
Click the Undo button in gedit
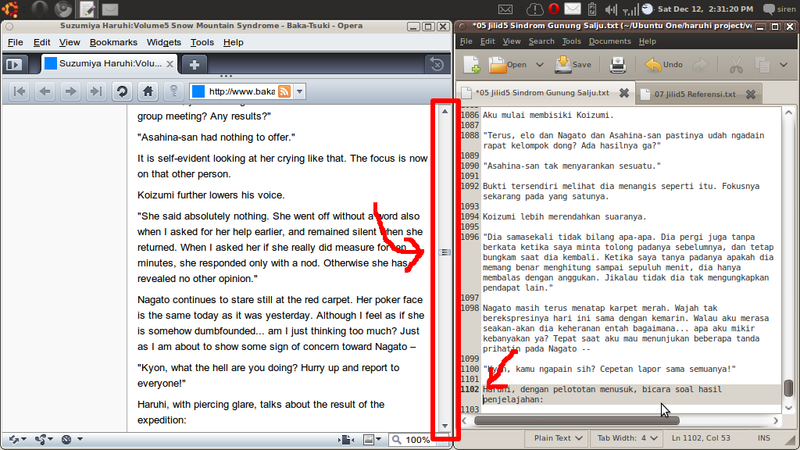tap(664, 65)
